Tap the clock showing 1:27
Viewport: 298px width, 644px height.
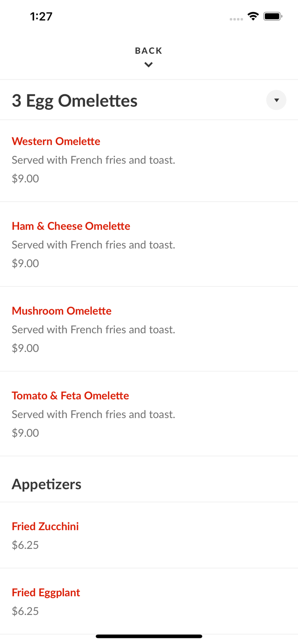click(42, 16)
